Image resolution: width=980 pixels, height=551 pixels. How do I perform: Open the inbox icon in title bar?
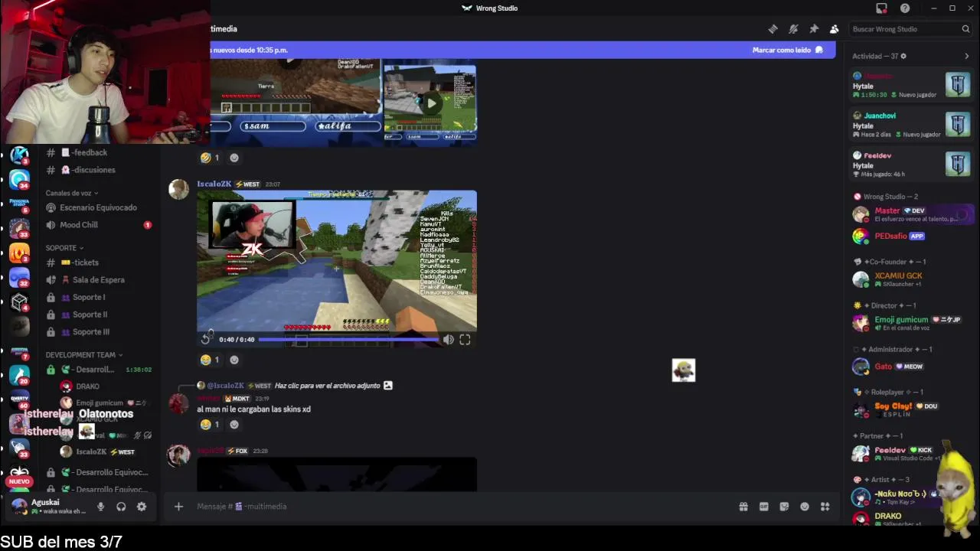point(881,8)
